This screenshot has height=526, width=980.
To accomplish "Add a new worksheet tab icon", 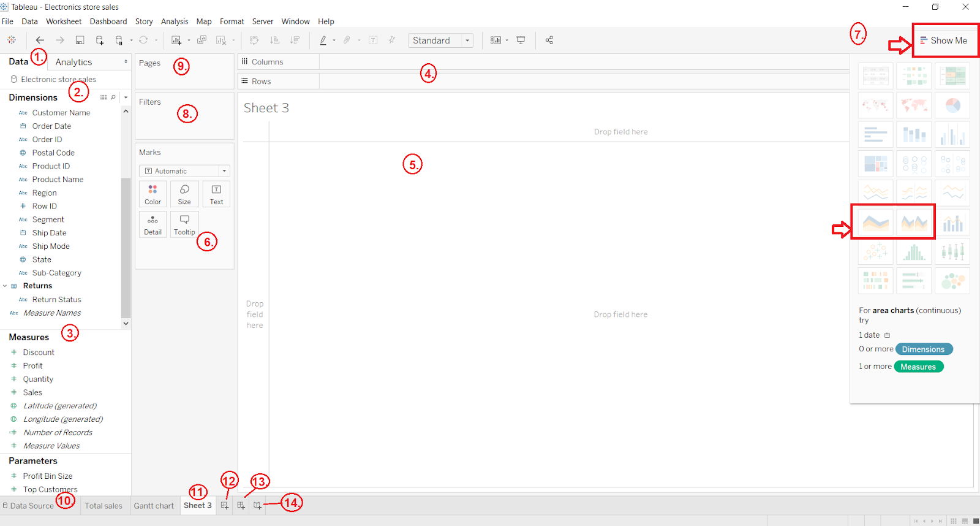I will click(225, 506).
